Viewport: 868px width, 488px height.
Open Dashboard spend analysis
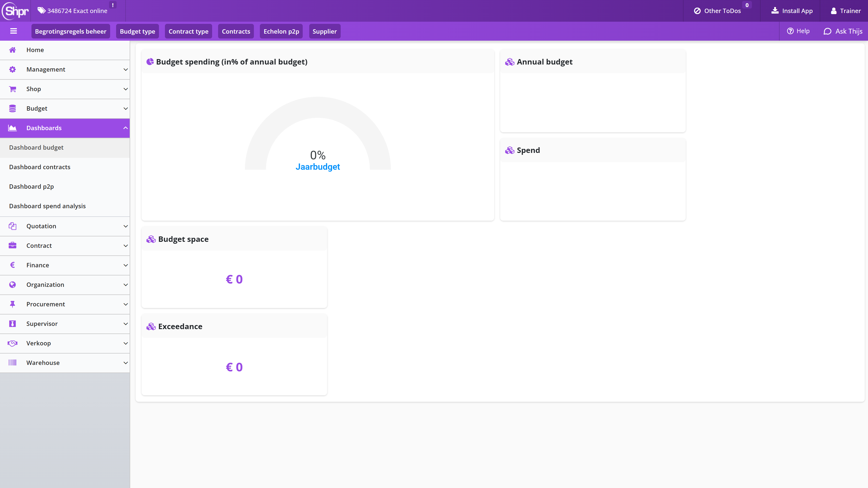coord(65,206)
